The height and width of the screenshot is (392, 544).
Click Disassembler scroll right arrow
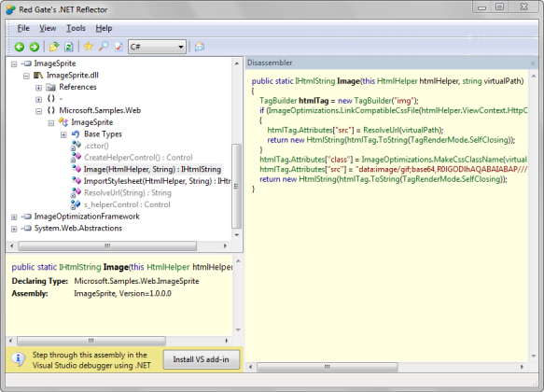[522, 367]
